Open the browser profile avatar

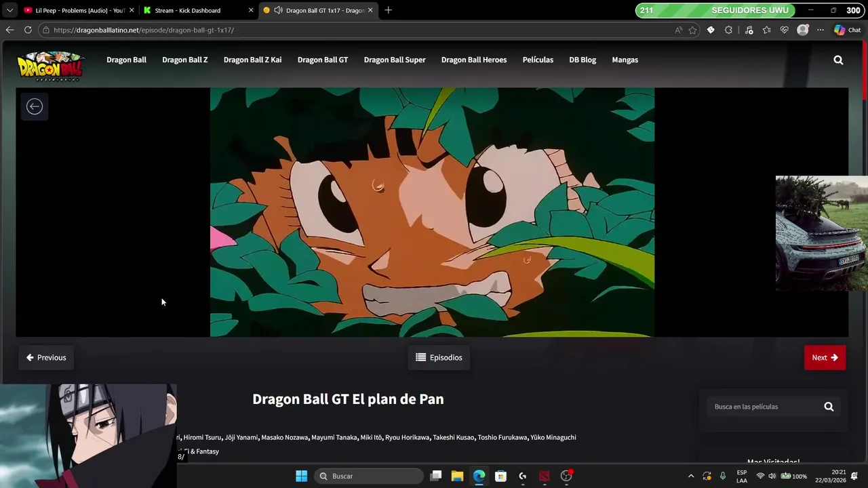pyautogui.click(x=803, y=30)
